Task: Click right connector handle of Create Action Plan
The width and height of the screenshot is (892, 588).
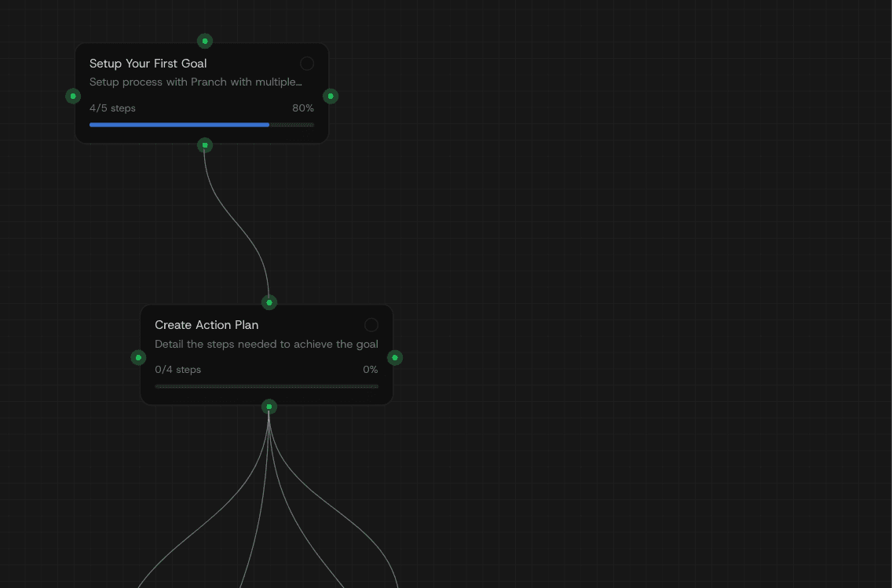Action: click(x=395, y=357)
